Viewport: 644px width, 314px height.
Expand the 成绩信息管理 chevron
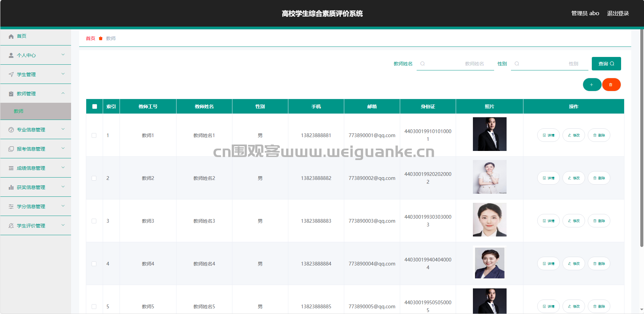(63, 167)
